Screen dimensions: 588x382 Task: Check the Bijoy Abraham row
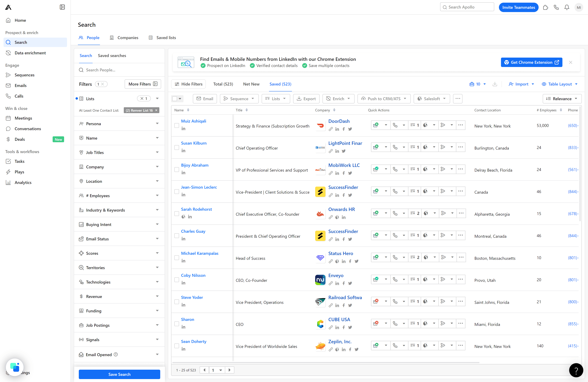tap(177, 170)
